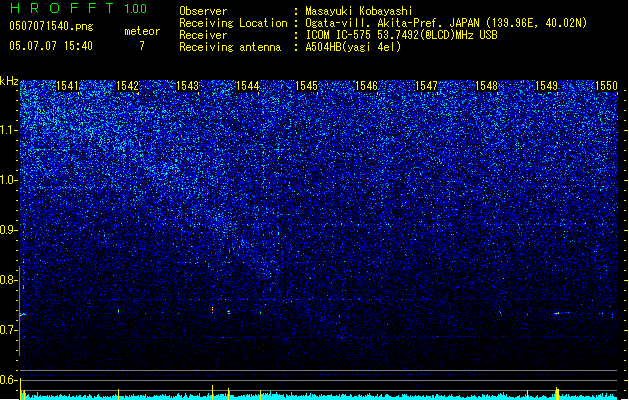629x400 pixels.
Task: Click the 0.9 kHz axis label
Action: [x=9, y=230]
